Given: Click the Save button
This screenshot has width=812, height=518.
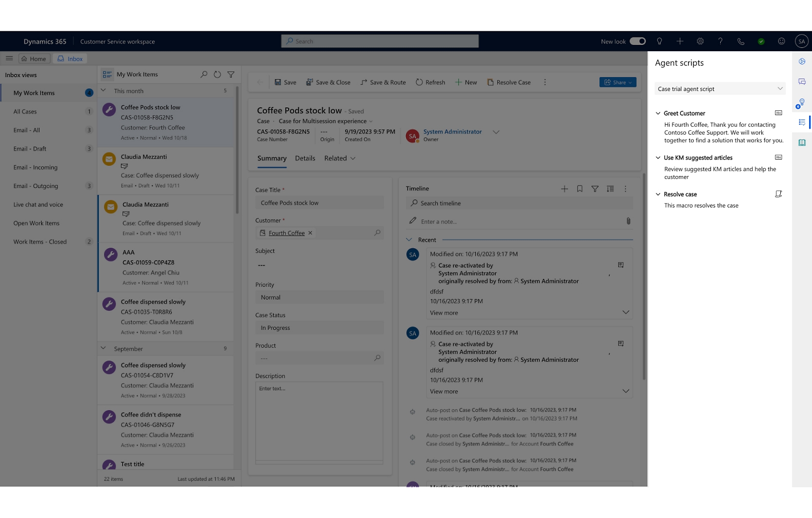Looking at the screenshot, I should (x=285, y=82).
